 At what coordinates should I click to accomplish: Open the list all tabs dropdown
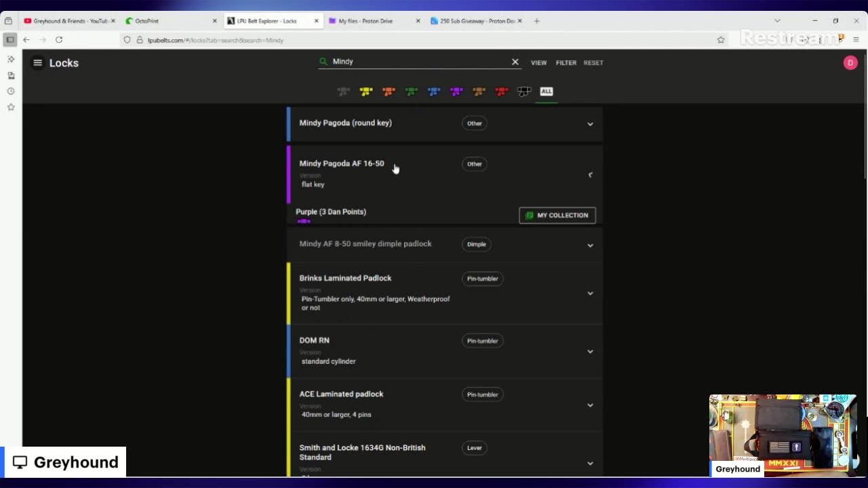777,21
